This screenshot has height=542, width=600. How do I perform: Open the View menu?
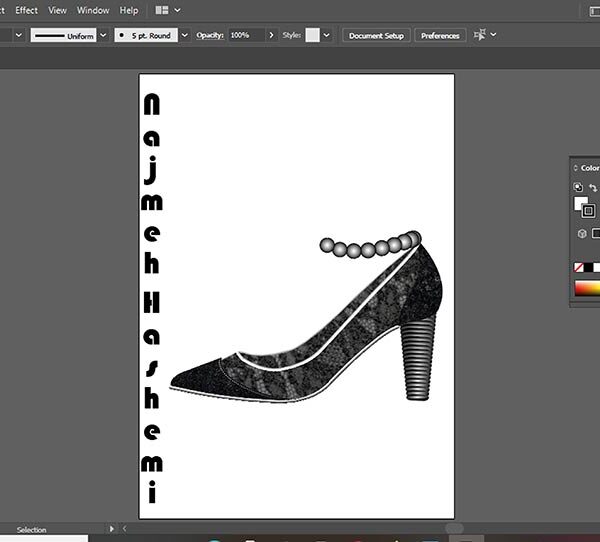[x=57, y=10]
